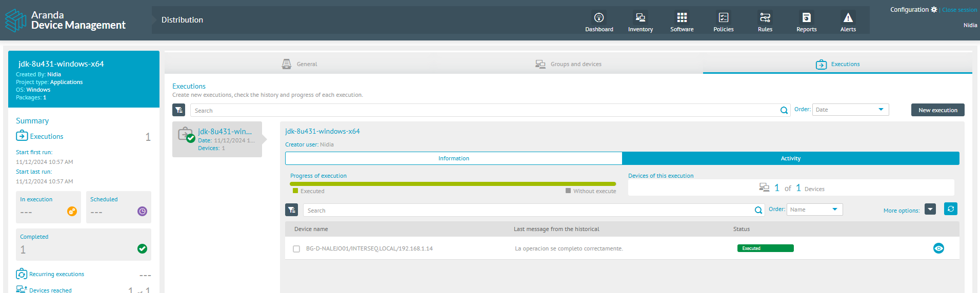Image resolution: width=980 pixels, height=293 pixels.
Task: Go to Policies via its icon
Action: pos(723,18)
